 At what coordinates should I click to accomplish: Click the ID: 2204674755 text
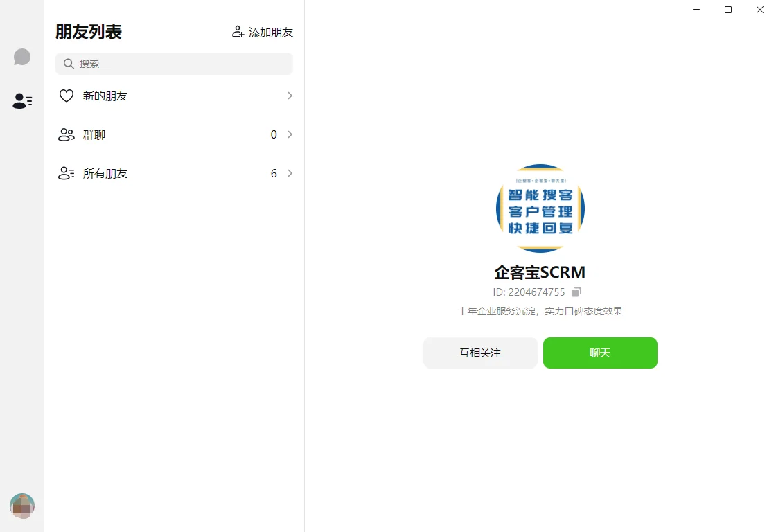point(529,292)
